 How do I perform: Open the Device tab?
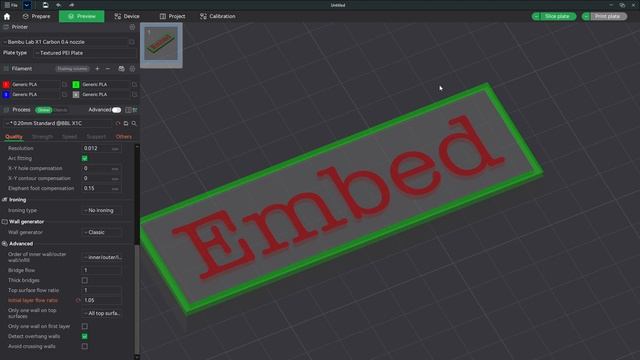pos(127,16)
